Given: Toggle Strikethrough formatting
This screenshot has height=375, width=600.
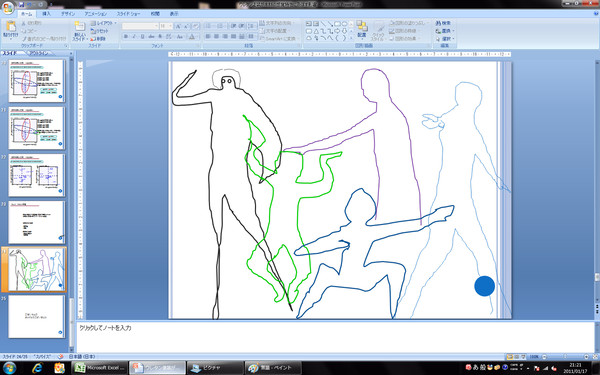Looking at the screenshot, I should click(151, 37).
